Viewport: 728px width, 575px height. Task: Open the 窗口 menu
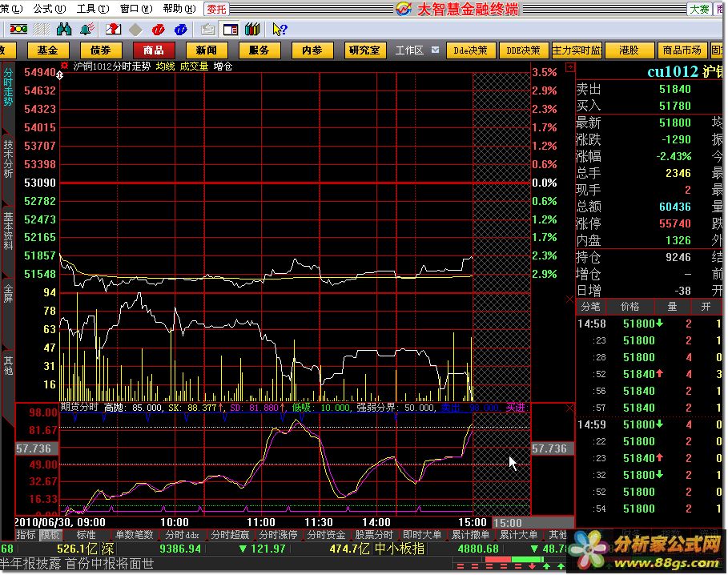[135, 8]
